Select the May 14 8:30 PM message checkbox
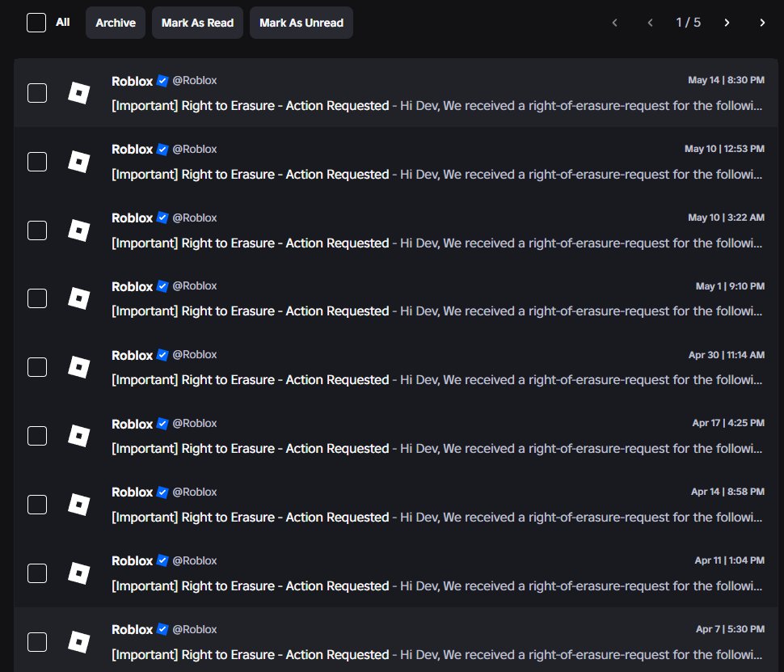 point(37,93)
